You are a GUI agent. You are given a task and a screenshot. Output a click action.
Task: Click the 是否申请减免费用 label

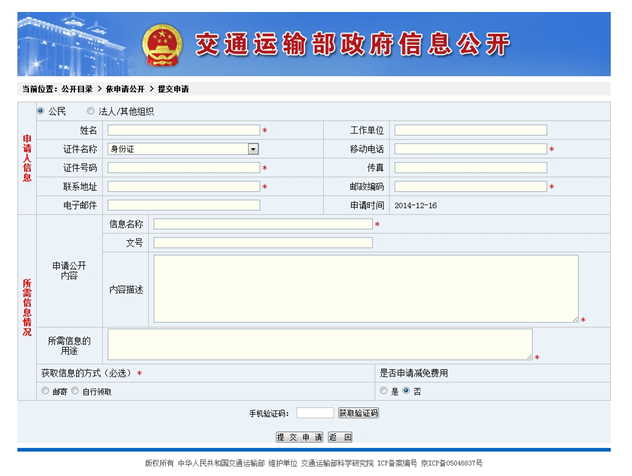point(414,373)
